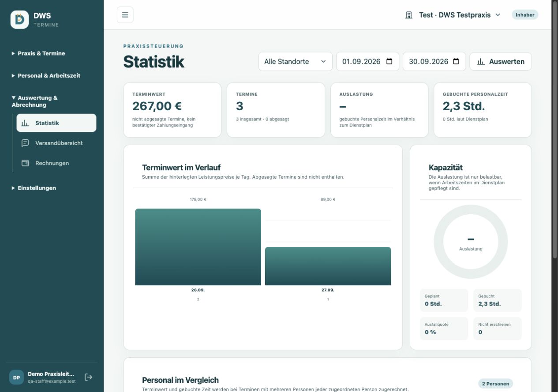Open the Statistik page in sidebar

point(56,123)
